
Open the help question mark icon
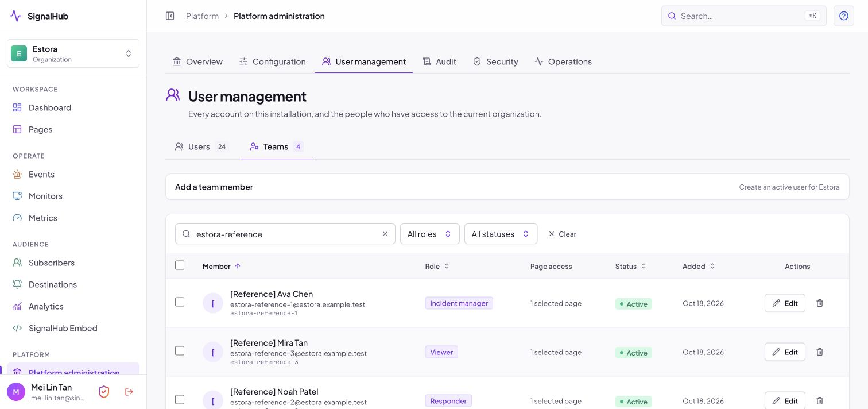point(844,16)
